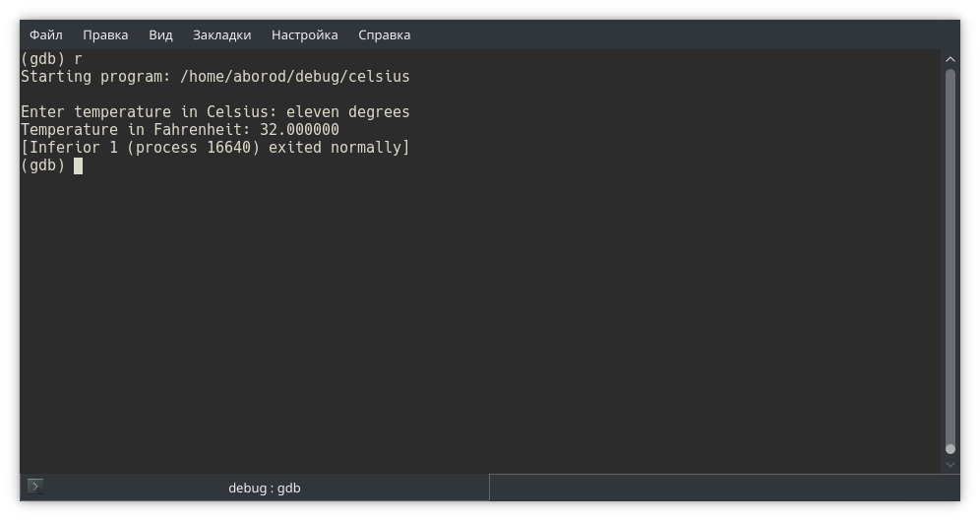Open the Правка menu
This screenshot has height=521, width=980.
coord(105,34)
